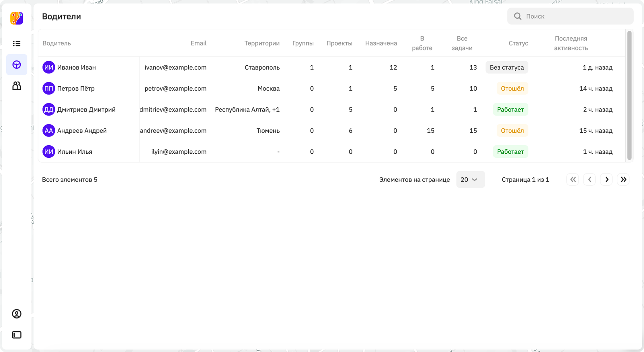Image resolution: width=644 pixels, height=352 pixels.
Task: Click Андреев Андрей avatar circle
Action: pos(49,130)
